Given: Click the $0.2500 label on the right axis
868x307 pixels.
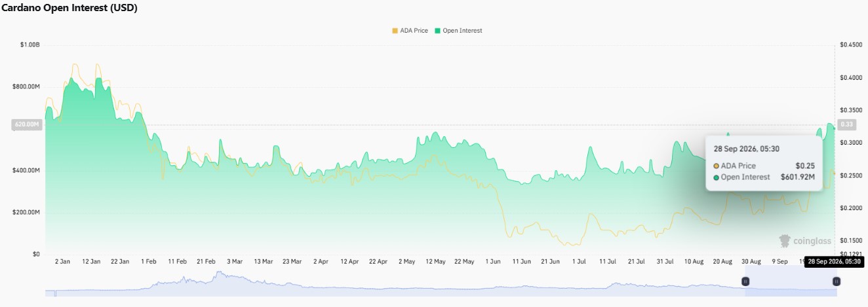Looking at the screenshot, I should pyautogui.click(x=850, y=175).
